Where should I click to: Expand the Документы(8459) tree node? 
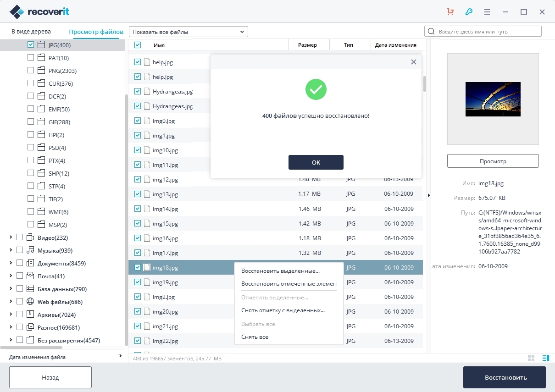11,263
